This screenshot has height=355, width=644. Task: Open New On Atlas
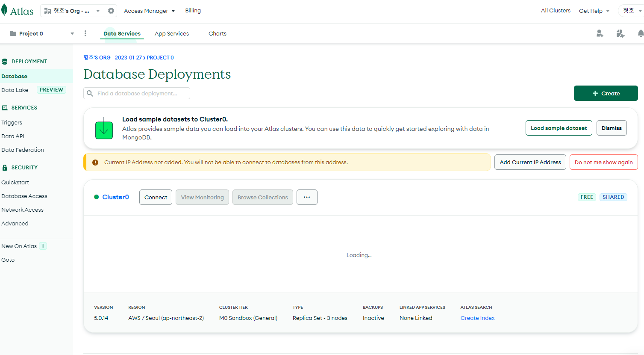(19, 246)
